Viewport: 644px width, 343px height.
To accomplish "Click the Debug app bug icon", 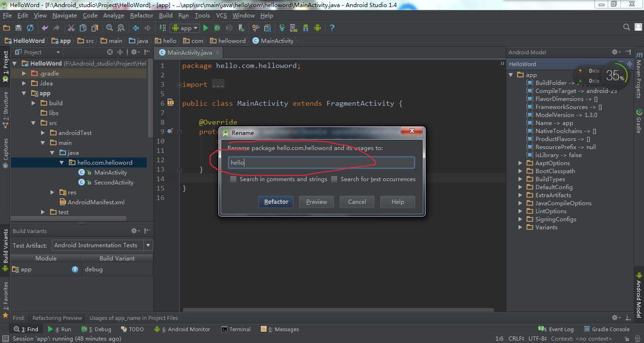I will [217, 28].
